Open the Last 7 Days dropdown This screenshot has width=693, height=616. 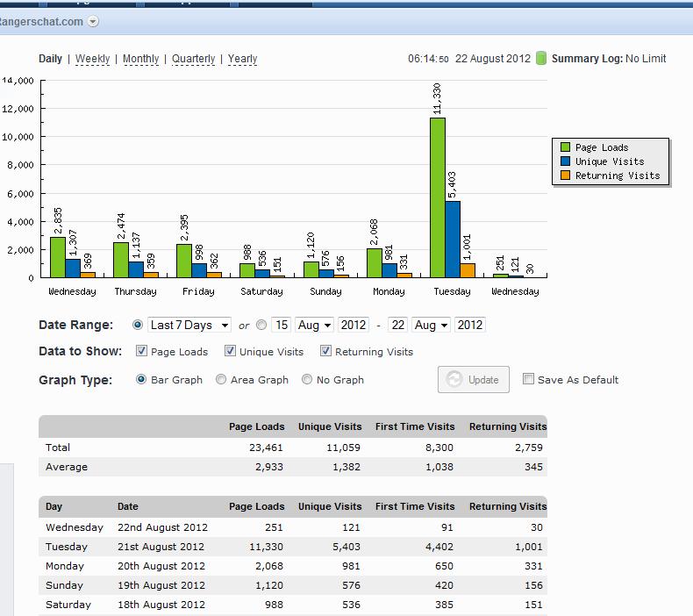[x=189, y=325]
